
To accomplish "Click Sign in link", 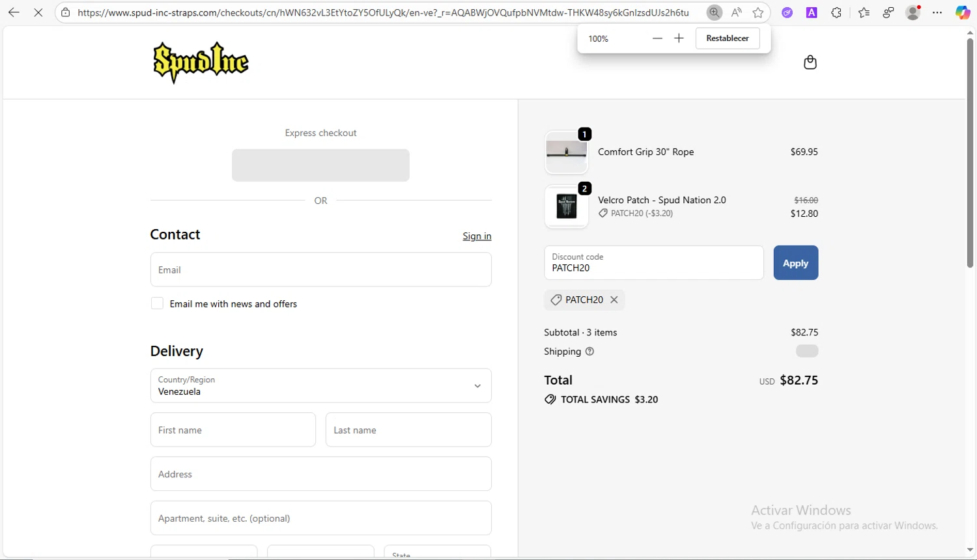I will point(477,236).
